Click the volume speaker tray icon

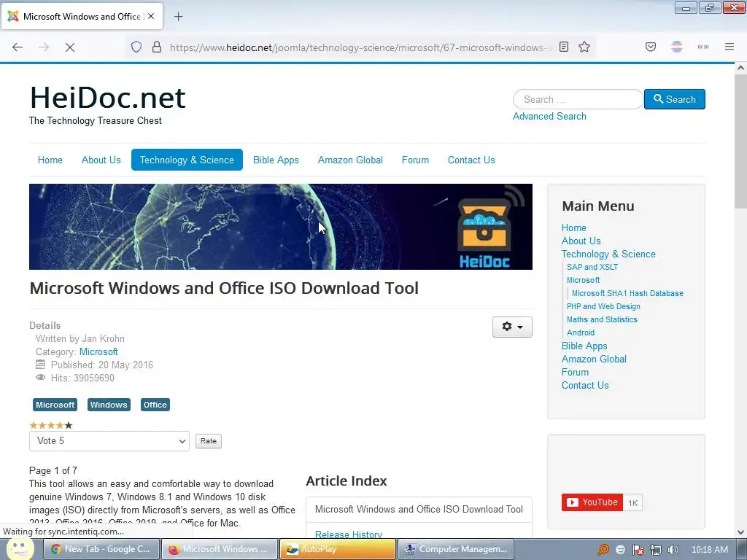[x=673, y=550]
